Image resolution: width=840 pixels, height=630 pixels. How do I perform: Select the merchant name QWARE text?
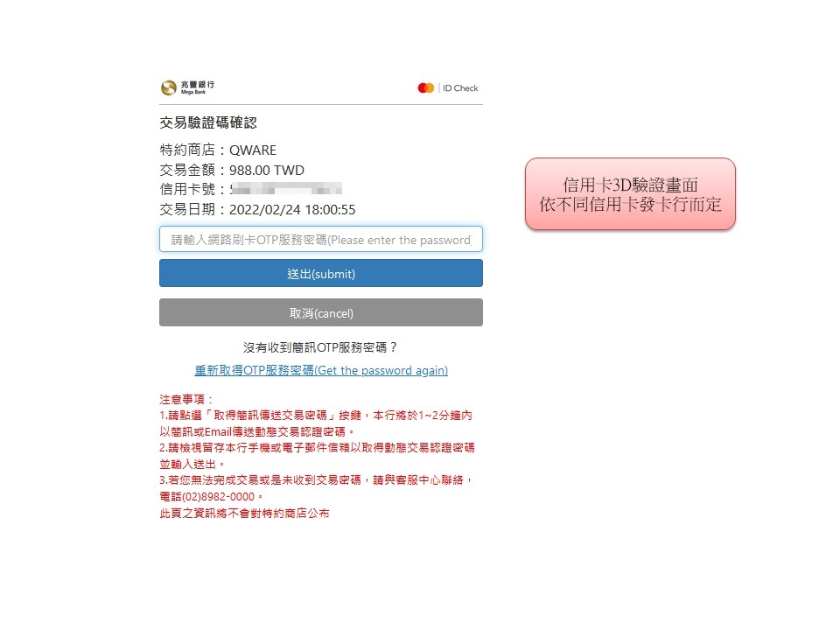(253, 150)
